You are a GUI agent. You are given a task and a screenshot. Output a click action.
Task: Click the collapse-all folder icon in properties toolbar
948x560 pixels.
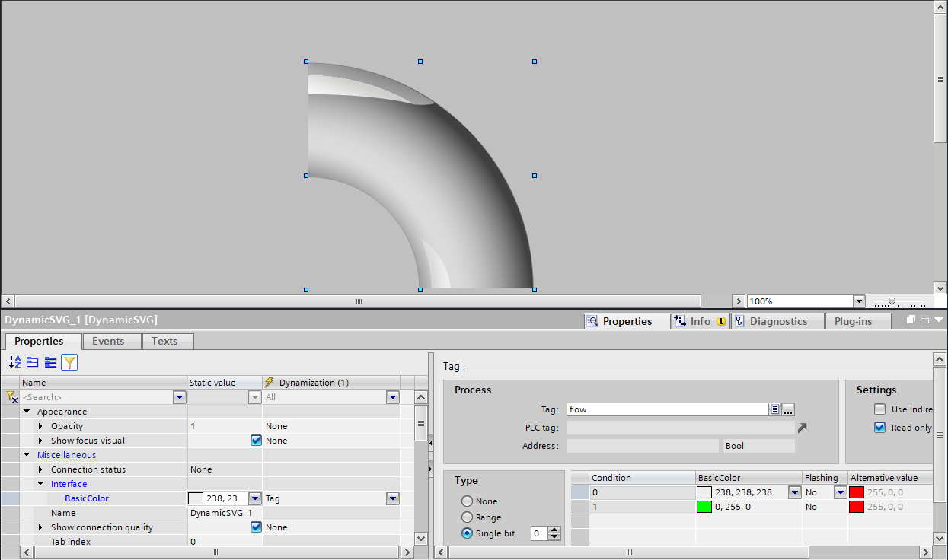[x=33, y=363]
